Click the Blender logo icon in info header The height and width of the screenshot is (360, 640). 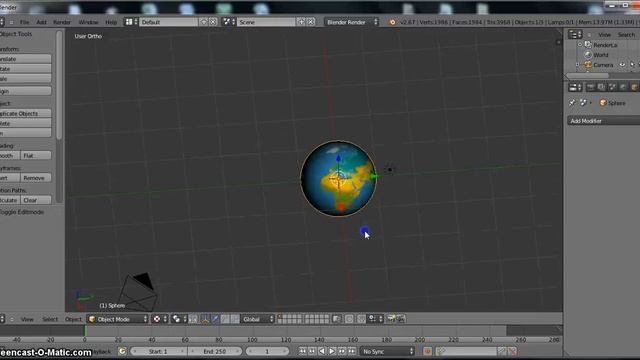pos(392,22)
